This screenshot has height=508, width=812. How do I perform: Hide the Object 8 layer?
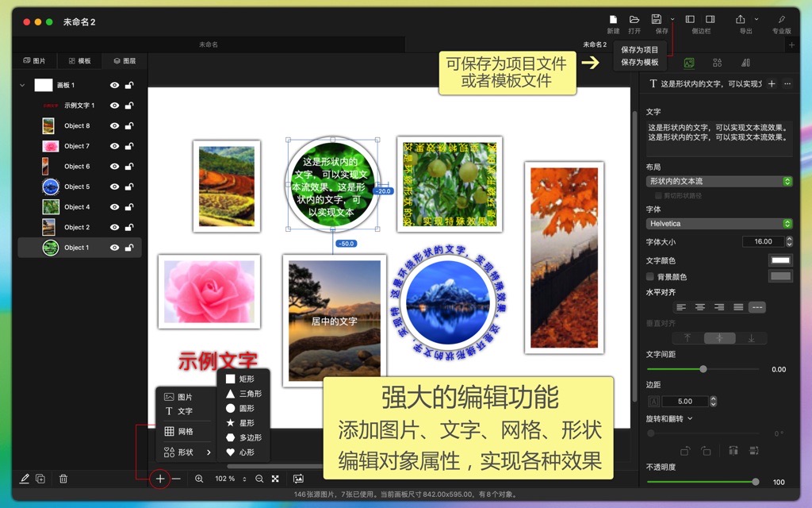click(114, 126)
